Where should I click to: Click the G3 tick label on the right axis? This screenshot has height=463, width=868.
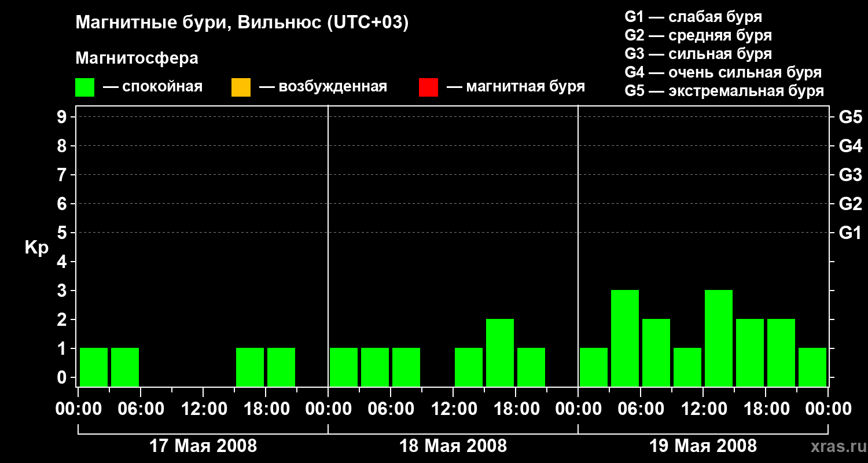point(851,175)
